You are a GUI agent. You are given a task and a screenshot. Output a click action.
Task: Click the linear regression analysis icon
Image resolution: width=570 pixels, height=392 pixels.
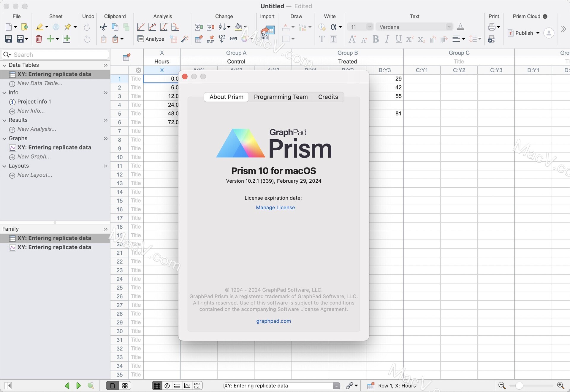tap(141, 27)
